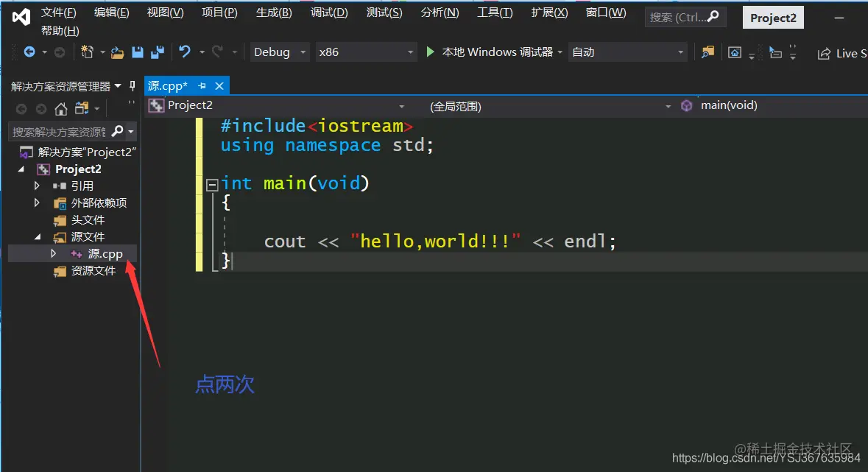
Task: Open the 帮助(H) menu
Action: pyautogui.click(x=60, y=31)
